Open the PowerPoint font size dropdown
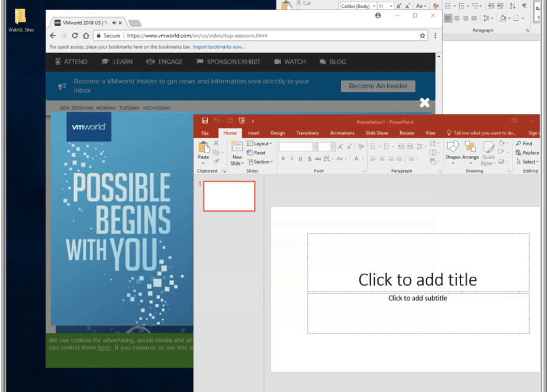Viewport: 547px width, 392px height. point(333,147)
